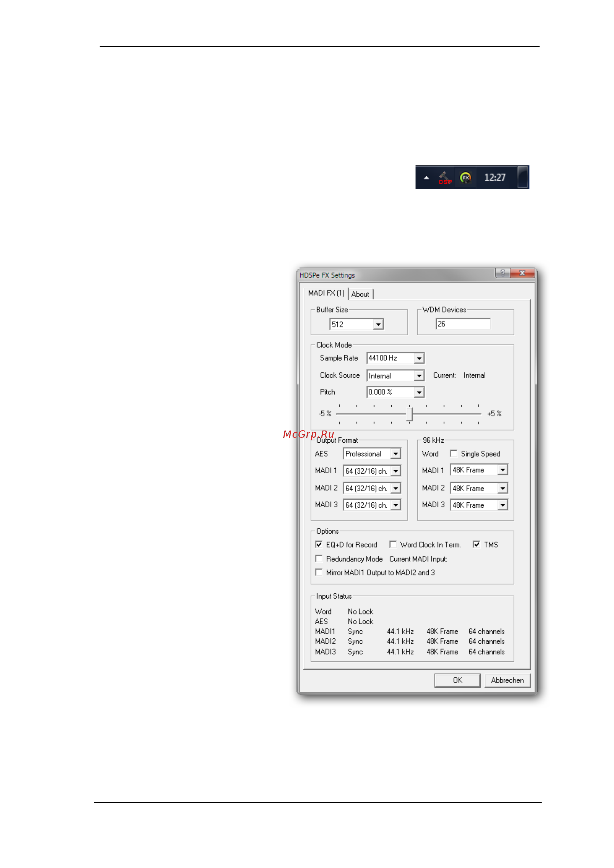Click the Word No Lock status text

(360, 612)
